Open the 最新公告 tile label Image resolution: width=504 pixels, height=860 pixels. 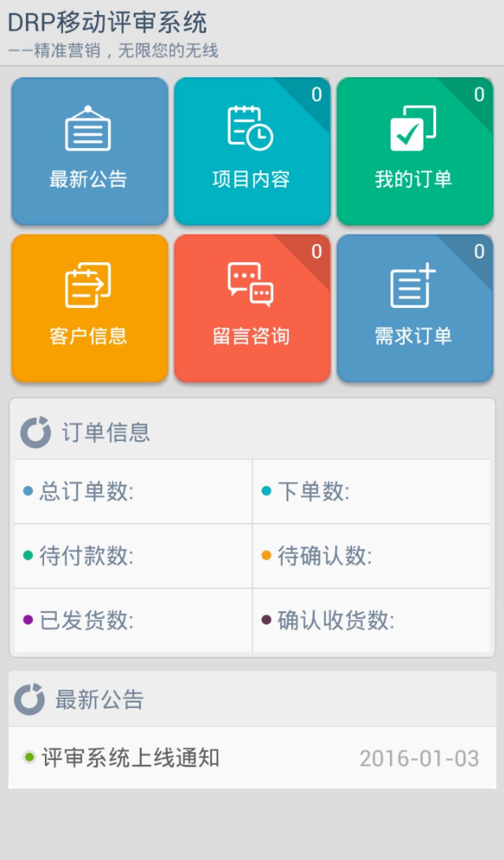point(88,179)
